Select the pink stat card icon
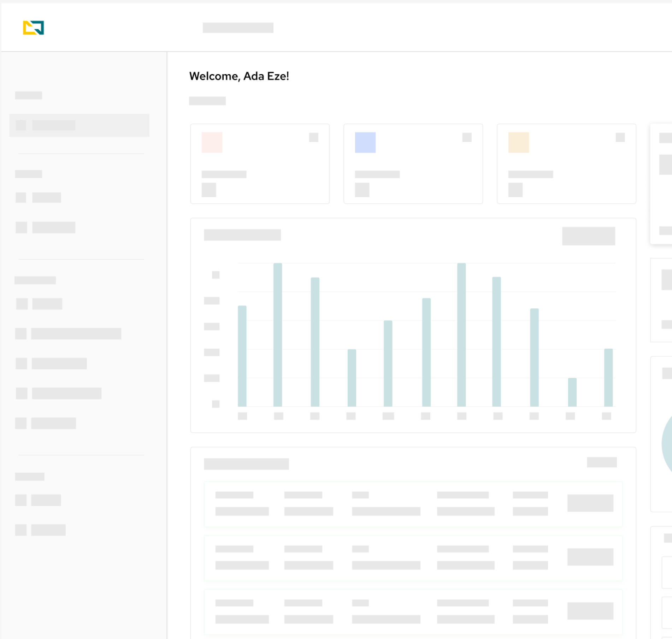672x639 pixels. click(212, 142)
